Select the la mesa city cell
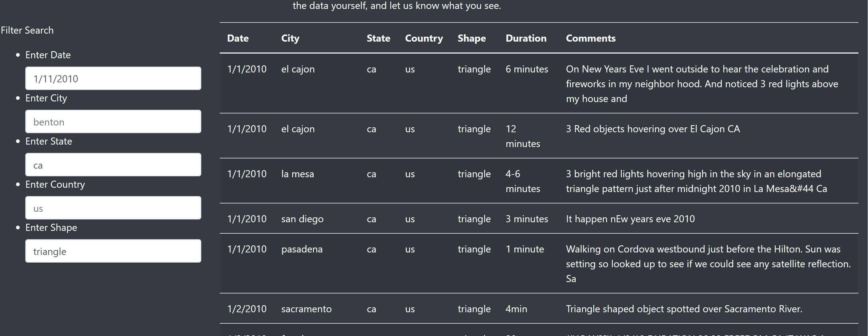This screenshot has height=336, width=868. 298,174
